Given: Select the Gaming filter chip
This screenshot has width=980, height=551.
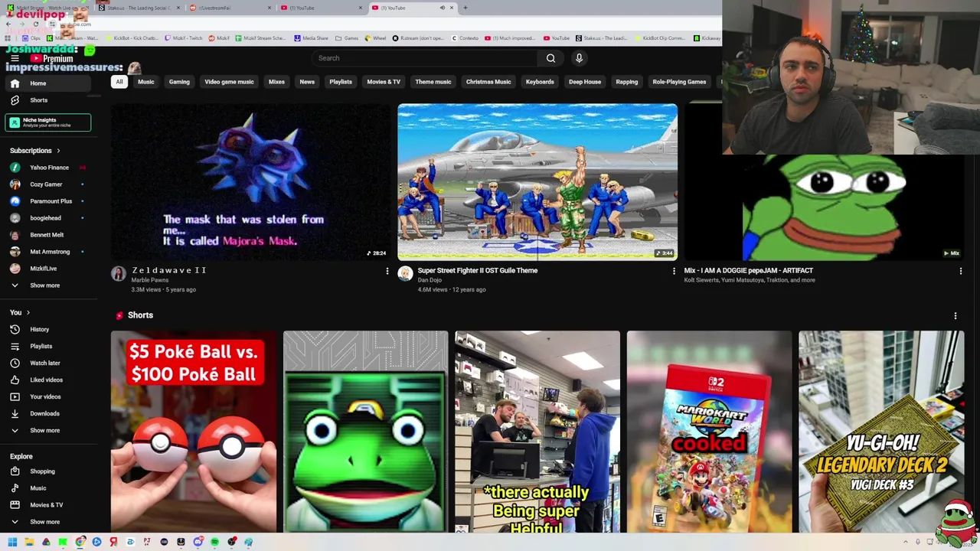Looking at the screenshot, I should 179,82.
